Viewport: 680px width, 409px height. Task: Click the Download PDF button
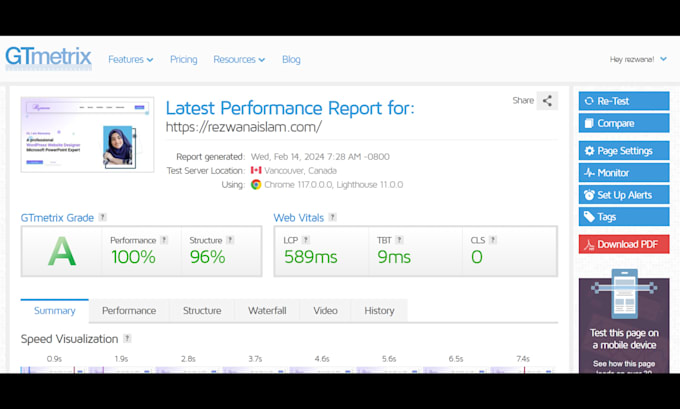tap(624, 244)
